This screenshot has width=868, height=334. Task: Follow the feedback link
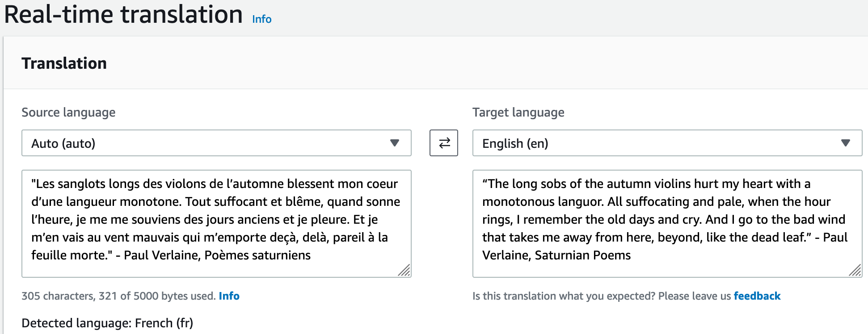[757, 296]
